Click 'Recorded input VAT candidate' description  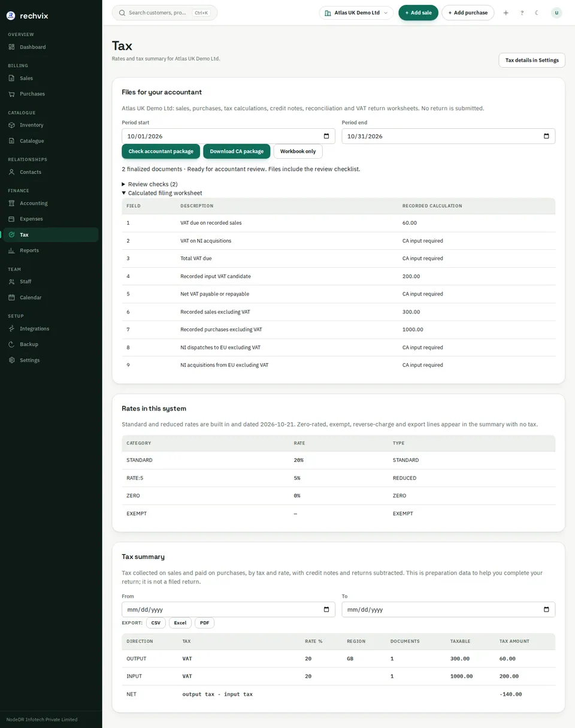[216, 276]
